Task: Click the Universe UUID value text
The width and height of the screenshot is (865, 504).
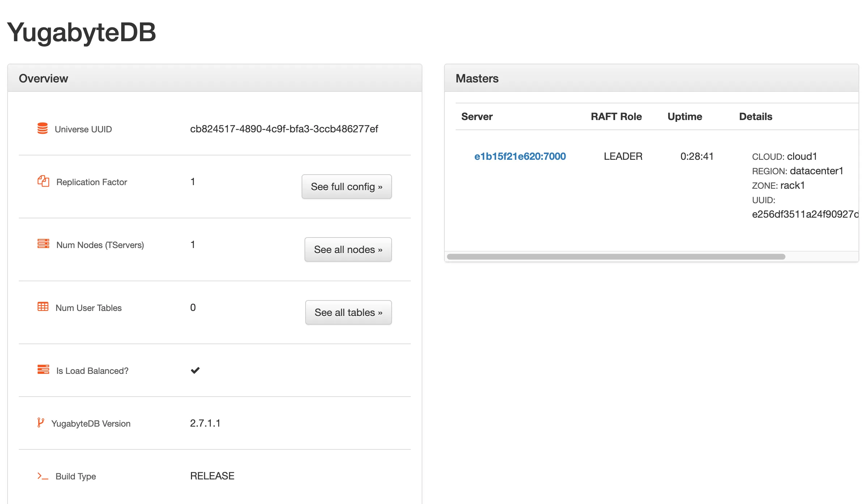Action: 284,129
